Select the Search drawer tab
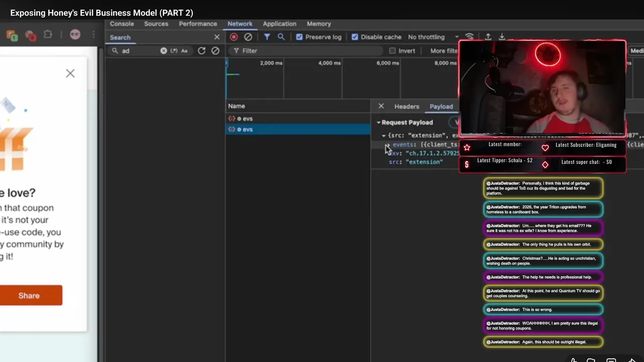Screen dimensions: 644x362 tap(120, 37)
